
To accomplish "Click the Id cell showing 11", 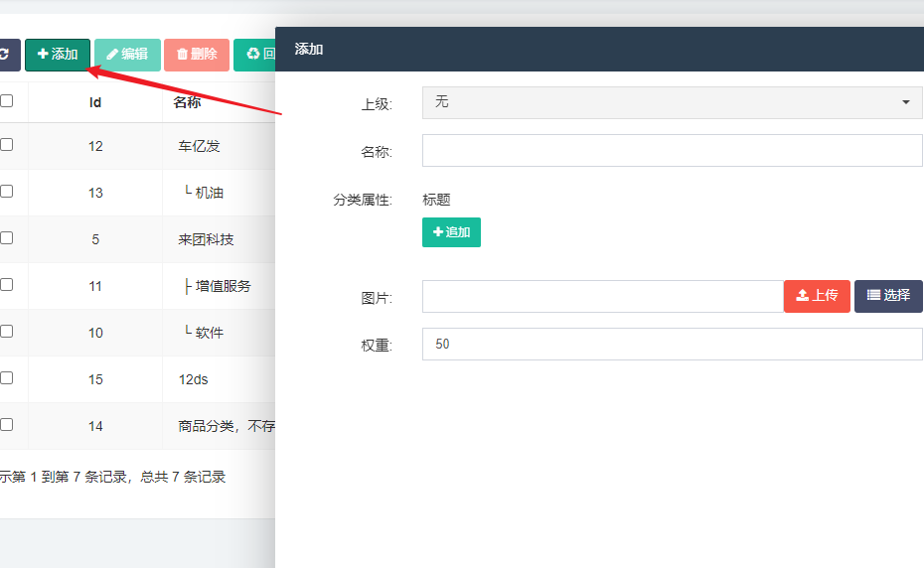I will coord(95,286).
